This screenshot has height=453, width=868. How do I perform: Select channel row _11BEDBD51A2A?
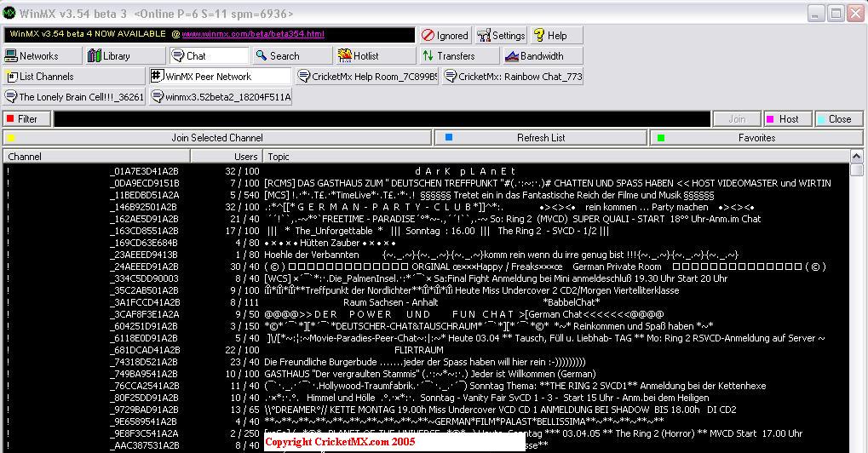(426, 195)
